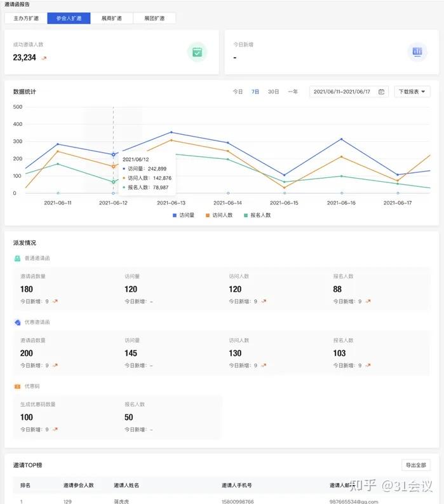Click the 普通邀请函 section icon
This screenshot has width=444, height=504.
click(x=17, y=258)
